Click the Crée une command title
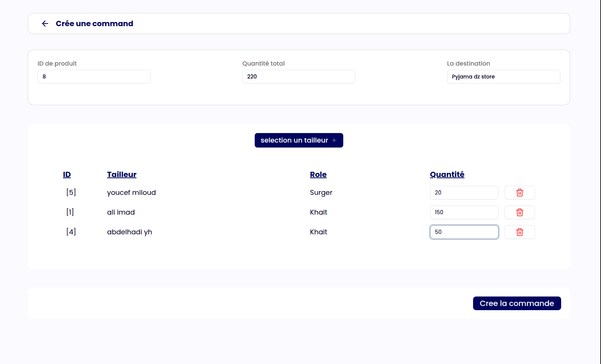This screenshot has width=601, height=364. click(x=95, y=24)
